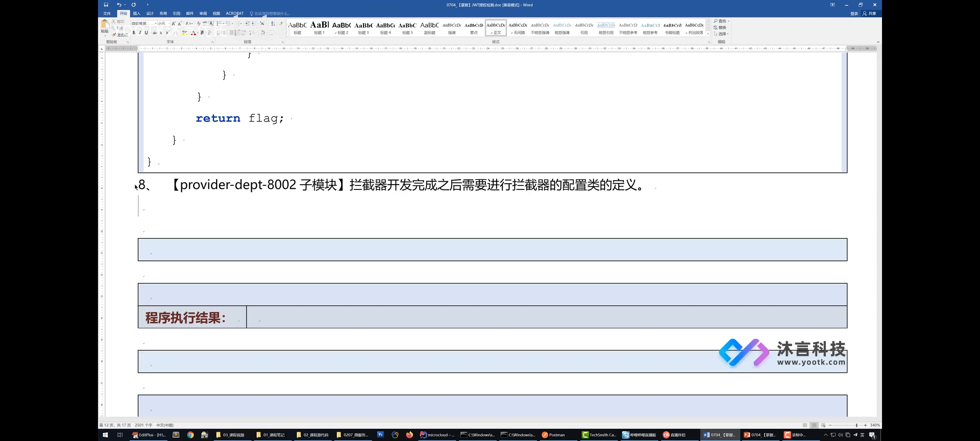Apply the 书籍标题 style
The height and width of the screenshot is (441, 980).
672,28
